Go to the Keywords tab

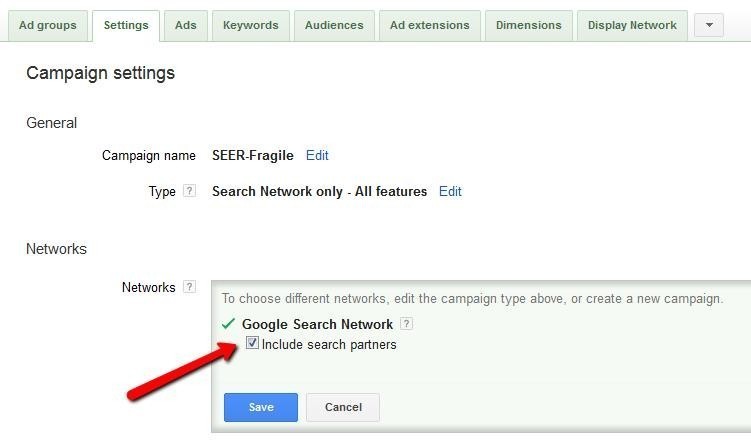[251, 25]
